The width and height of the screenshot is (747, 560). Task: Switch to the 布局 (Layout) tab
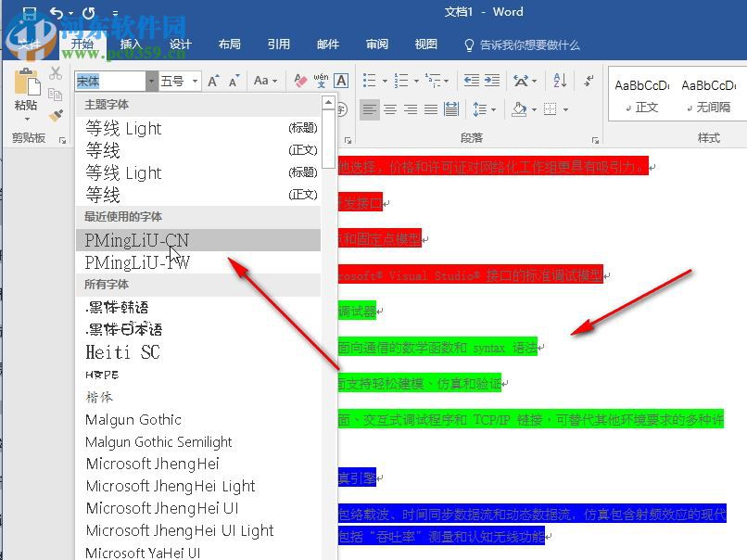pyautogui.click(x=229, y=45)
